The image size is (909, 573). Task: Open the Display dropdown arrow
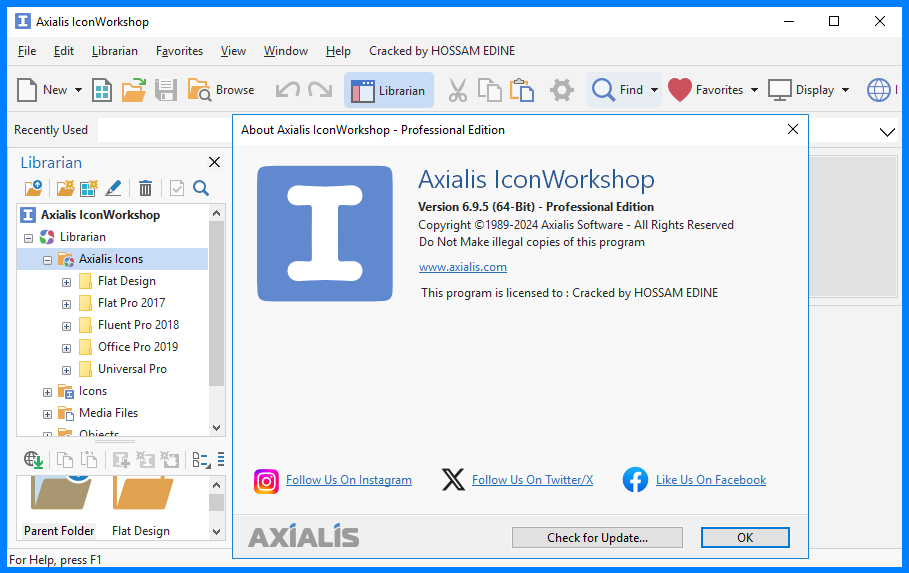845,90
